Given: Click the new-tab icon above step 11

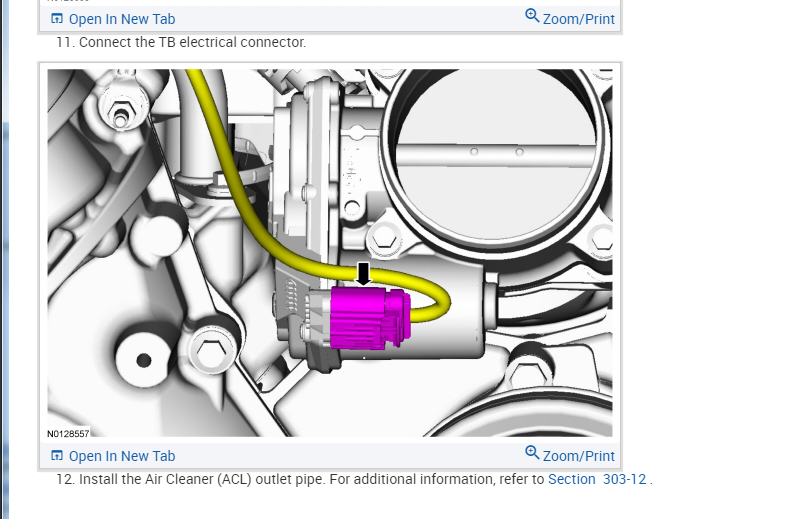Looking at the screenshot, I should click(57, 19).
